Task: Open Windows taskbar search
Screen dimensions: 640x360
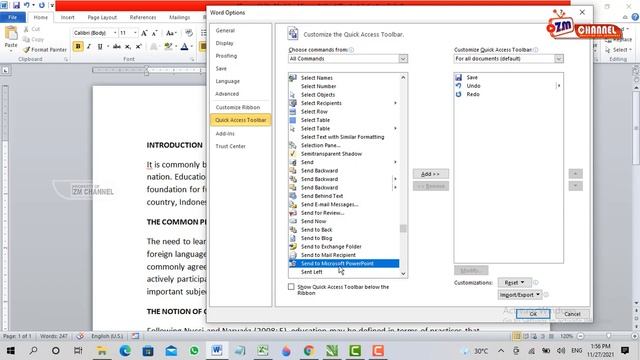Action: tap(33, 351)
